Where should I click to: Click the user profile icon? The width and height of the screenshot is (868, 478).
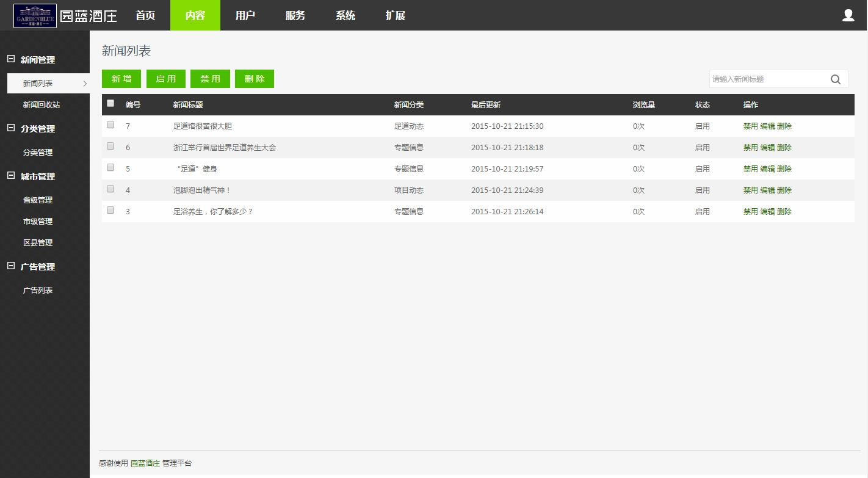(x=848, y=15)
